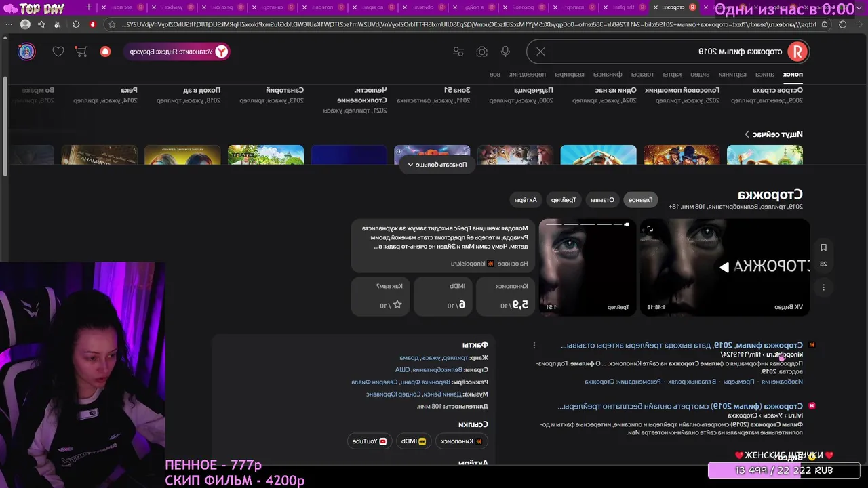Viewport: 868px width, 488px height.
Task: Click the red Yandex logo beside the search box
Action: (797, 52)
